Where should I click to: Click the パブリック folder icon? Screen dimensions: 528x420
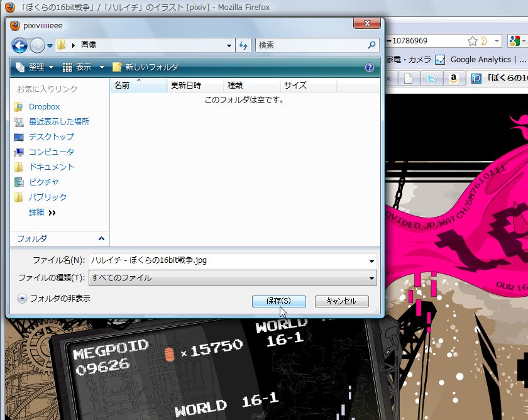coord(18,197)
